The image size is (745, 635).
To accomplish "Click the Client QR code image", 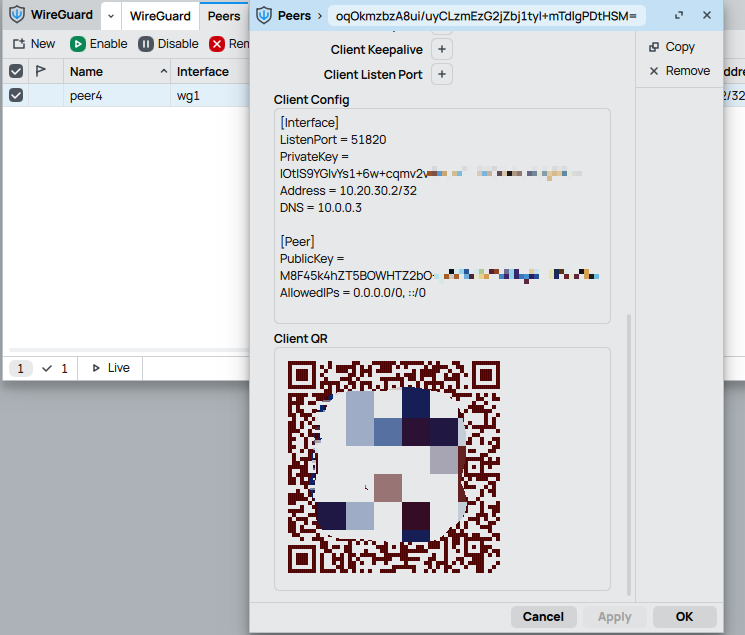I will tap(394, 467).
